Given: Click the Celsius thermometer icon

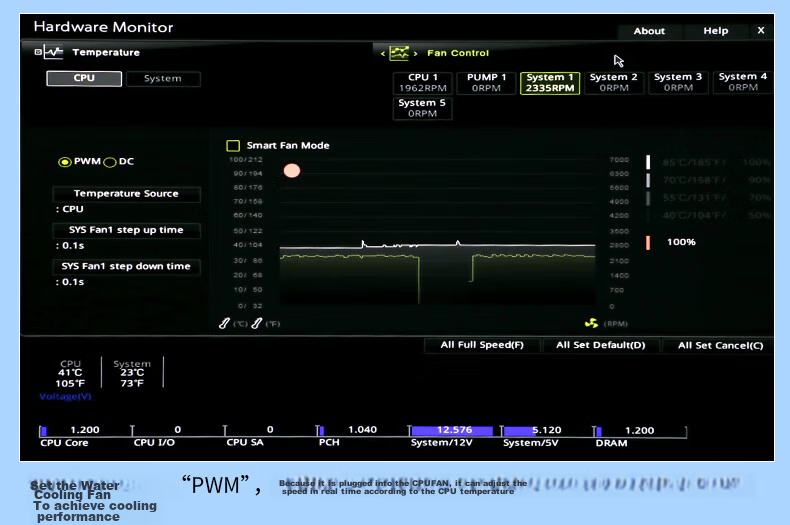Looking at the screenshot, I should (x=224, y=323).
